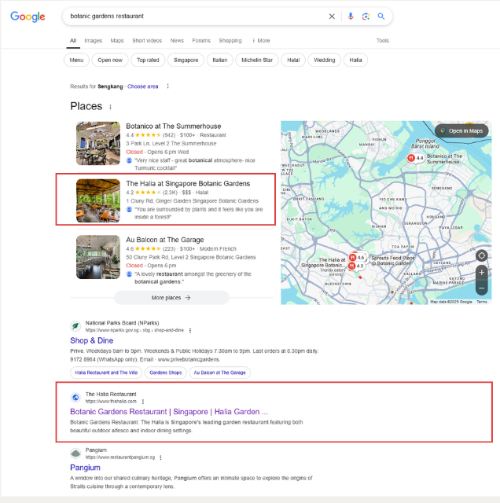This screenshot has height=503, width=500.
Task: Select the Singapore filter chip
Action: tap(186, 60)
